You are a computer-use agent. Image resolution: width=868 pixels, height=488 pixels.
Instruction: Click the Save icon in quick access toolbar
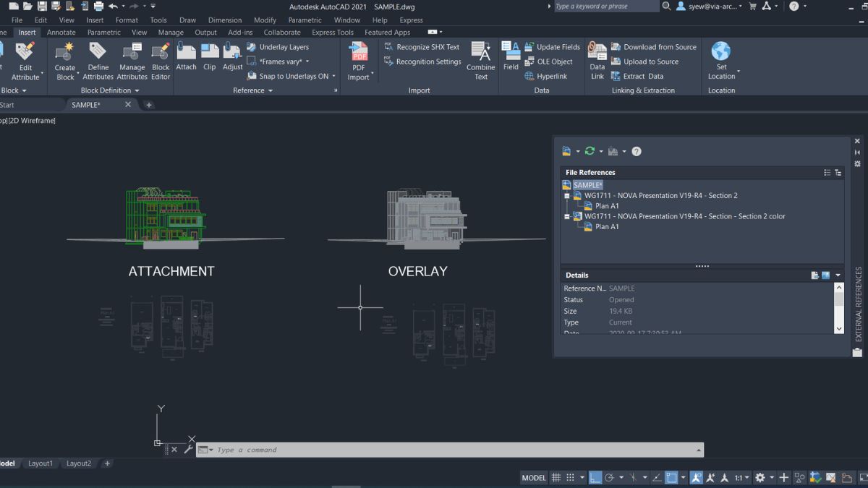[43, 6]
